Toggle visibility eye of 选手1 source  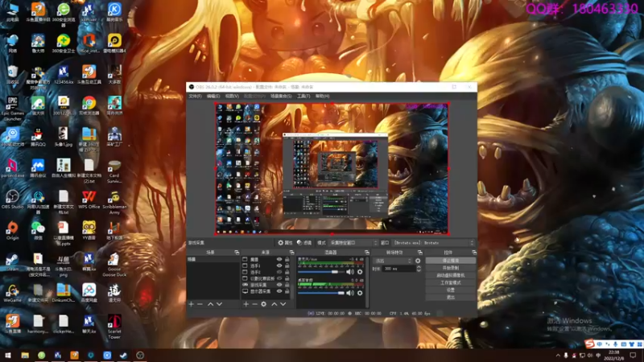click(x=279, y=266)
